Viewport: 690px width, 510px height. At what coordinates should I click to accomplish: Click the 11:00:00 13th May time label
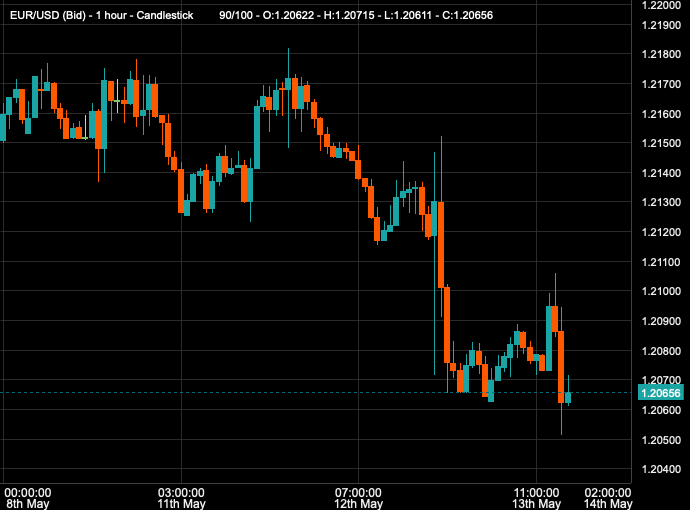click(536, 498)
